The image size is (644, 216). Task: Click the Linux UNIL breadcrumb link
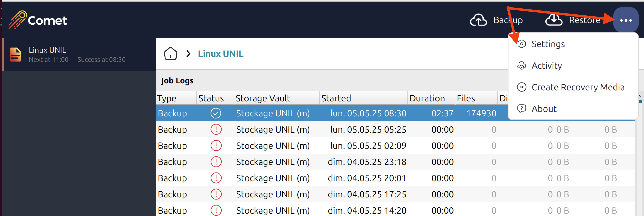(221, 54)
